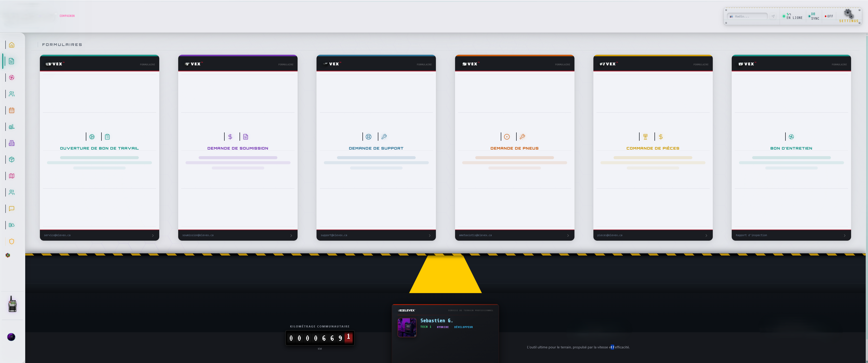Open the orange shield icon in sidebar
Screen dimensions: 868x363
[12, 241]
